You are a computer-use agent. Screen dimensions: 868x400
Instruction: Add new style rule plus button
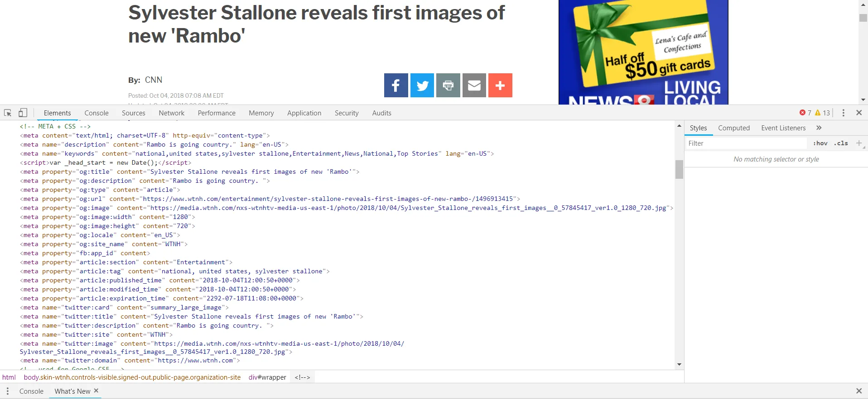click(x=858, y=143)
